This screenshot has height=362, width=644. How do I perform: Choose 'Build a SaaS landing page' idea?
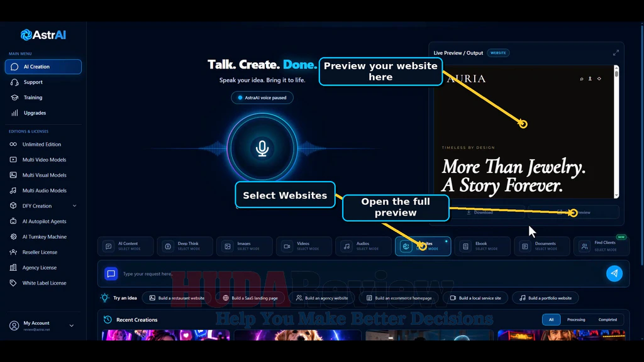[250, 298]
